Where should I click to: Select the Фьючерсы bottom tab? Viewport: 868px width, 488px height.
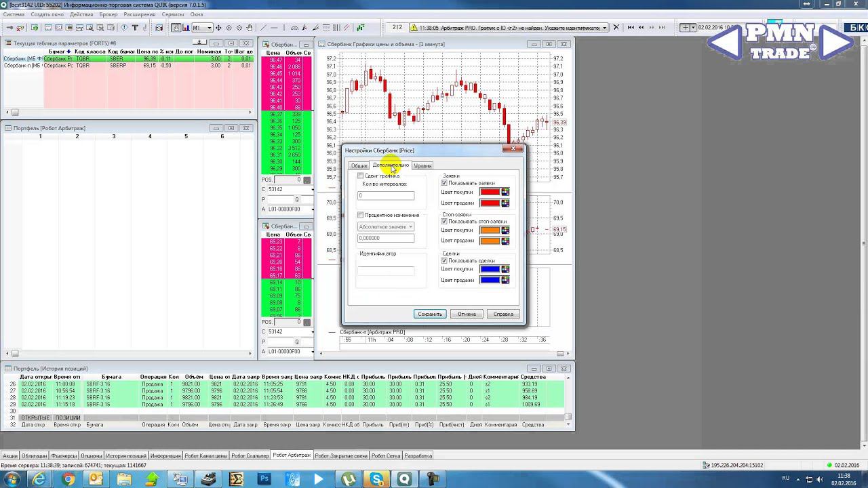click(x=64, y=456)
